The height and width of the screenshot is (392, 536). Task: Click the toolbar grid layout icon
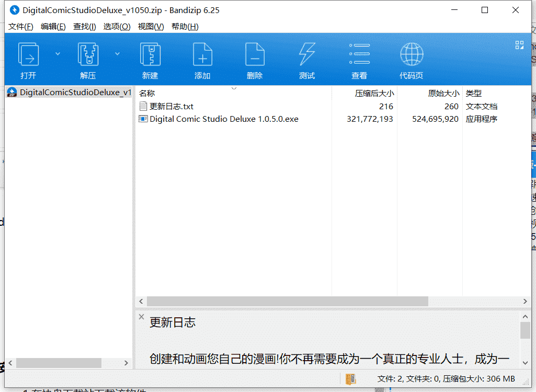(x=519, y=45)
